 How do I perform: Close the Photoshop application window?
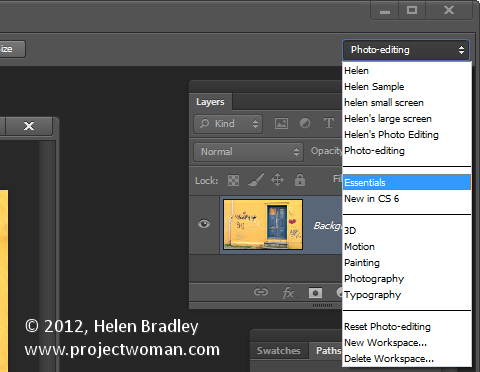[449, 11]
